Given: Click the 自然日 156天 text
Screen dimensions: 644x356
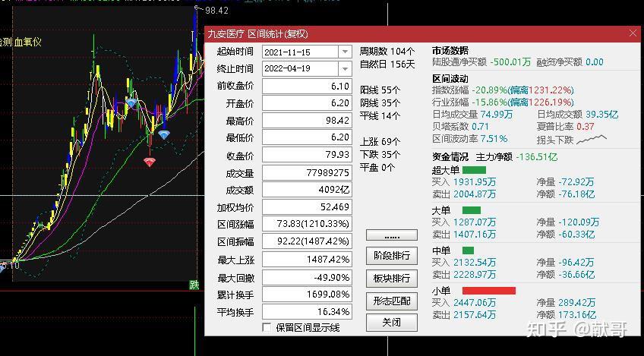Looking at the screenshot, I should [387, 65].
